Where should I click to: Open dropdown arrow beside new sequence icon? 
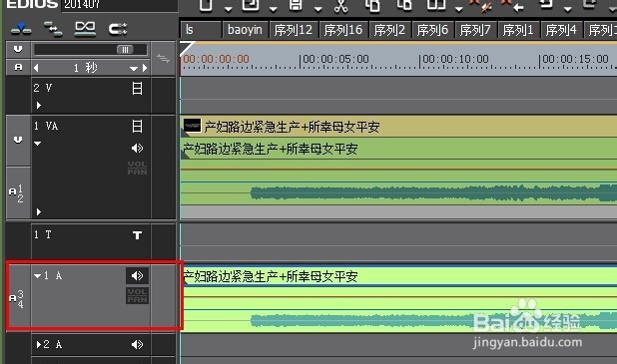(229, 9)
